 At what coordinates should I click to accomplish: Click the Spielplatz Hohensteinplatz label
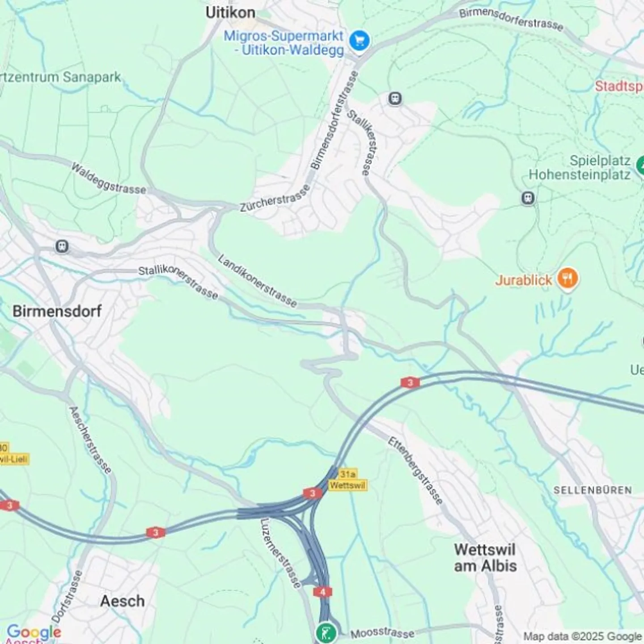click(x=580, y=167)
